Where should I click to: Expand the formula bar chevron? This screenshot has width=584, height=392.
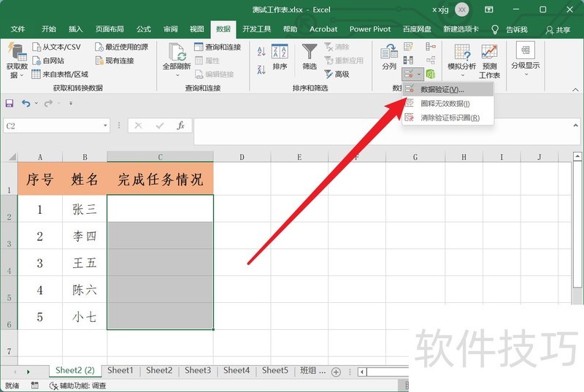tap(576, 126)
